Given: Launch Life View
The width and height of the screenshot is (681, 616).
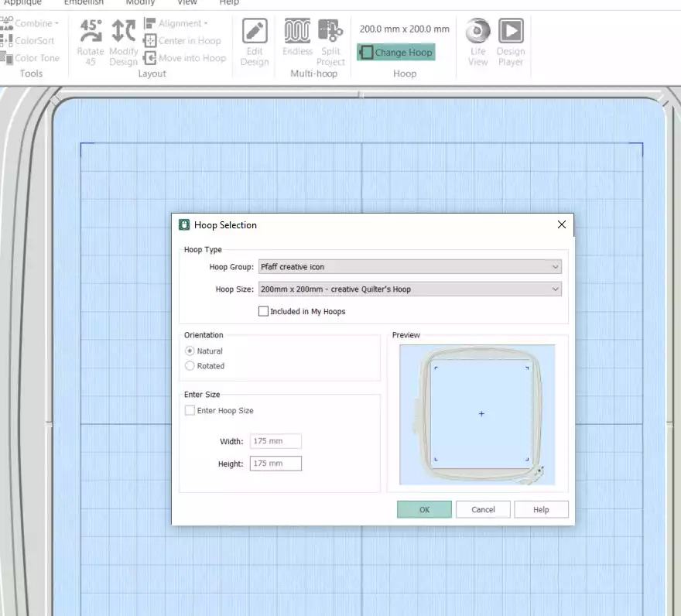Looking at the screenshot, I should 477,42.
